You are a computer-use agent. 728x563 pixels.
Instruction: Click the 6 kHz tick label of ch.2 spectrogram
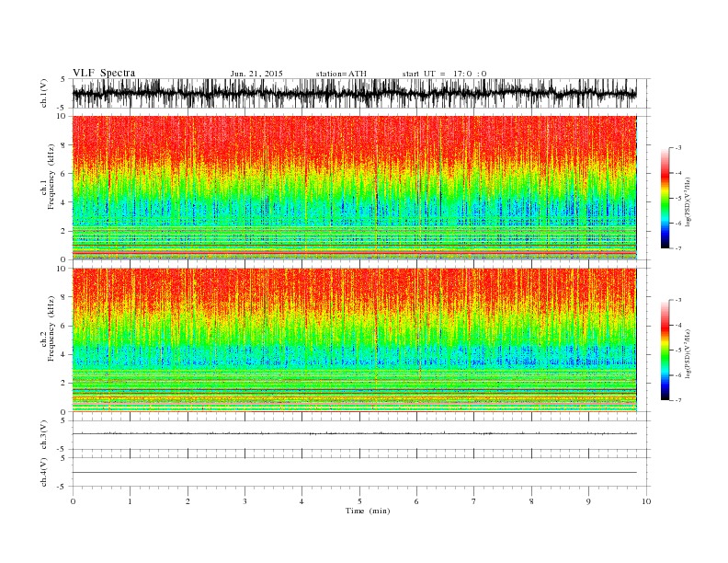point(63,326)
